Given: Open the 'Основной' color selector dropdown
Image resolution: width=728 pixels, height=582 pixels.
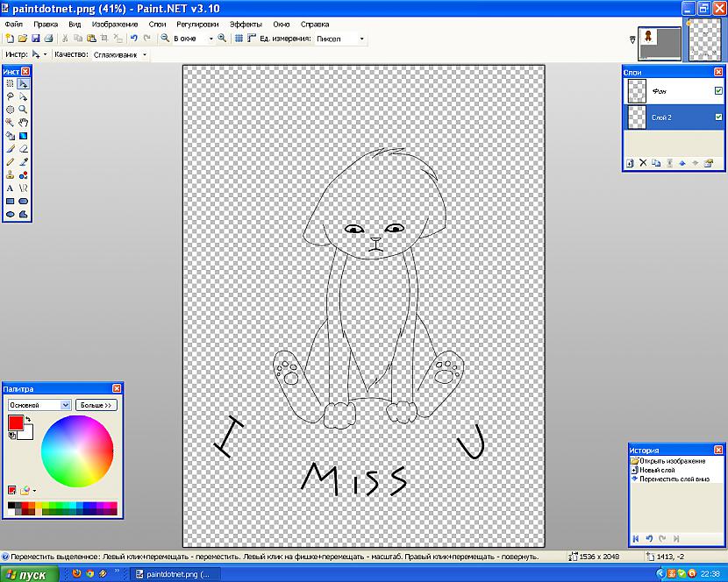Looking at the screenshot, I should click(66, 405).
